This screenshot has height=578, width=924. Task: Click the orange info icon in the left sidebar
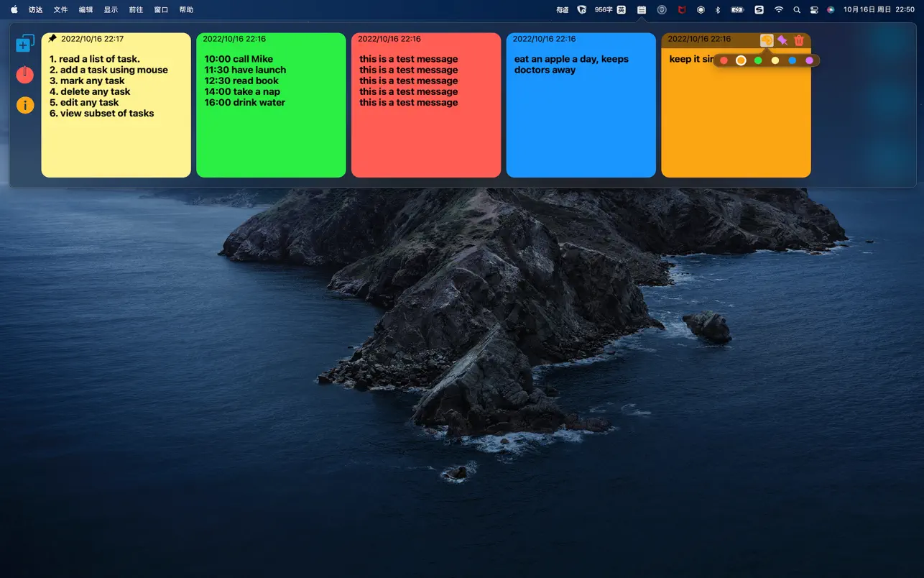[25, 105]
